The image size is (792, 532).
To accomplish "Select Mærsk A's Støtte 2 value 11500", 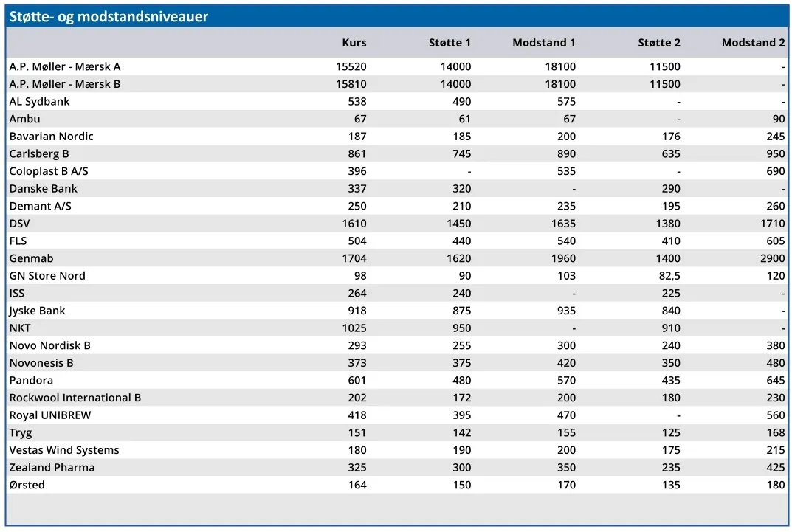I will tap(665, 66).
